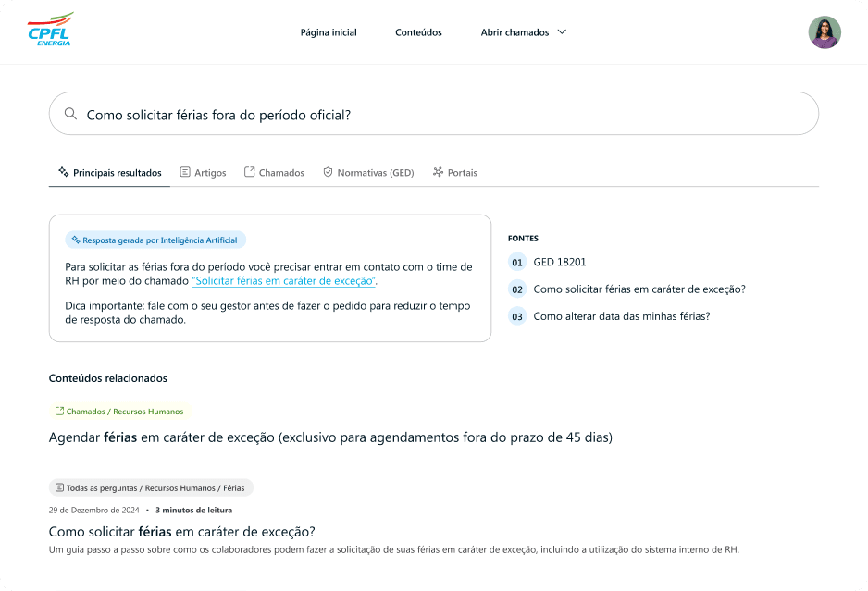868x591 pixels.
Task: Open article titled Como solicitar férias em caráter de exceção?
Action: pyautogui.click(x=182, y=532)
